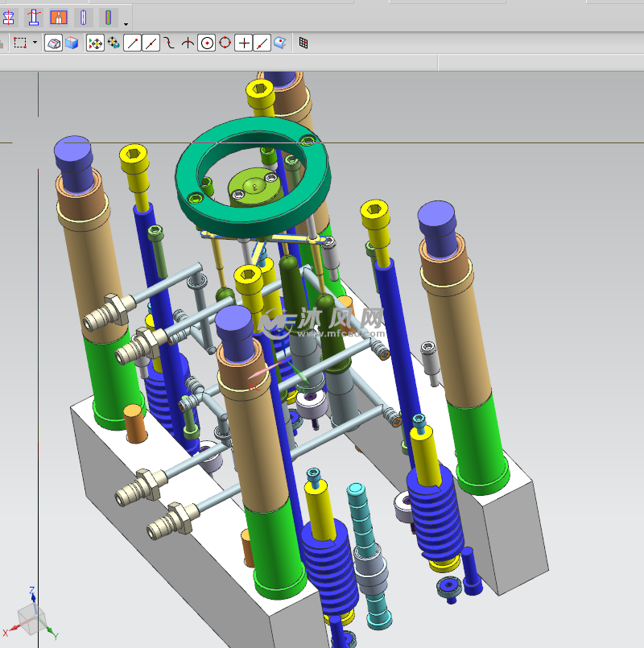Toggle the crosshair Existing Point snap
This screenshot has width=644, height=648.
click(x=243, y=43)
